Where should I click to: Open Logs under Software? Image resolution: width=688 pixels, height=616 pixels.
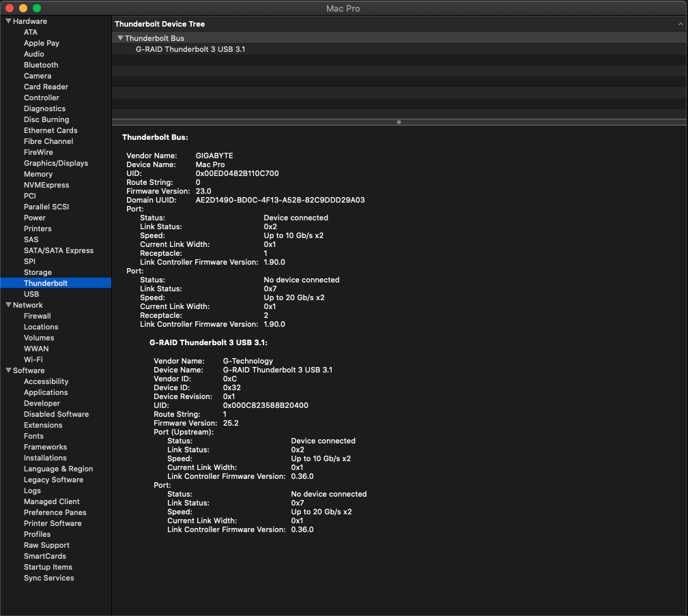pyautogui.click(x=32, y=490)
